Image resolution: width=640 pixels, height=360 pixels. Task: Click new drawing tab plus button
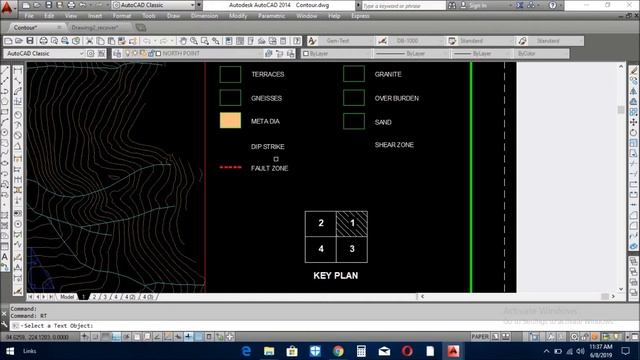[x=141, y=28]
